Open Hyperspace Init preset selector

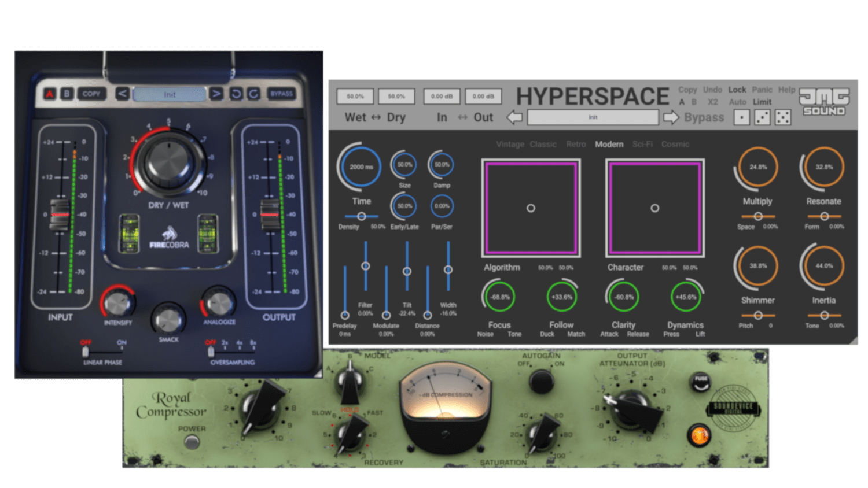click(593, 117)
